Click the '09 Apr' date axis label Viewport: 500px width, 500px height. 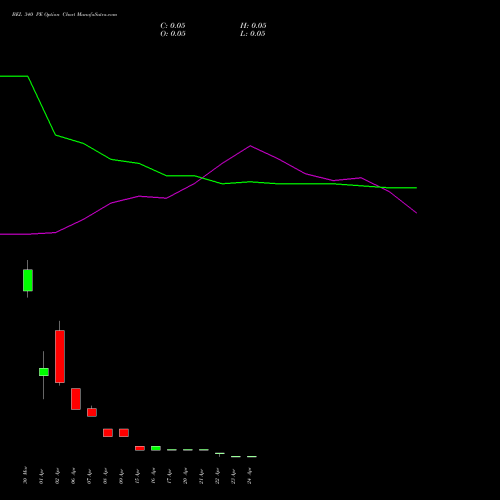[x=121, y=476]
